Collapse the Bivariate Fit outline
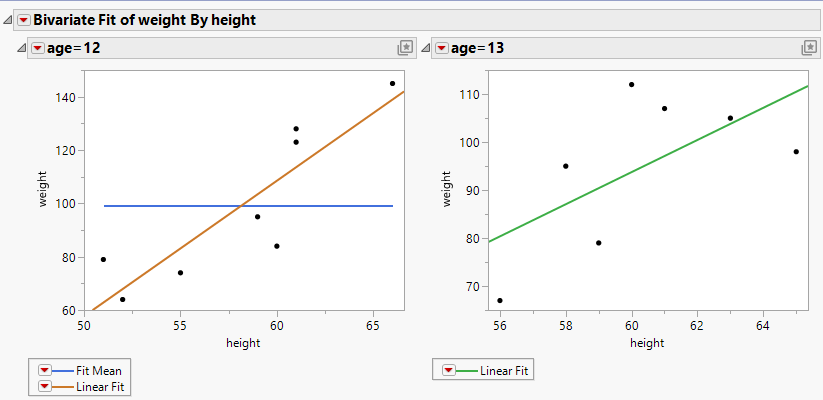Viewport: 823px width, 400px height. click(x=7, y=19)
